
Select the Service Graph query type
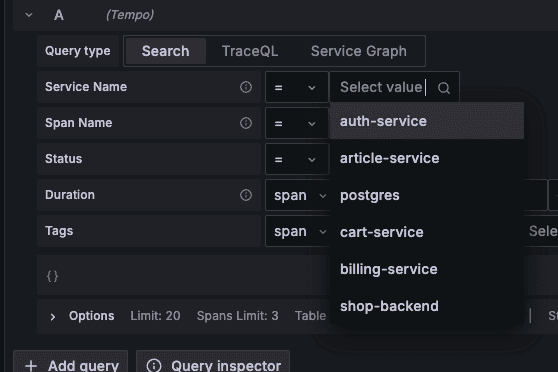(358, 51)
